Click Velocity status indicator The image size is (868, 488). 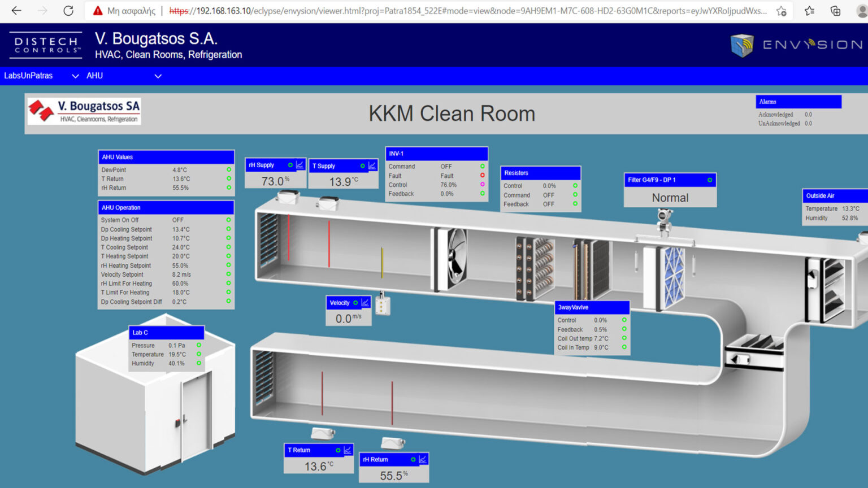tap(355, 303)
